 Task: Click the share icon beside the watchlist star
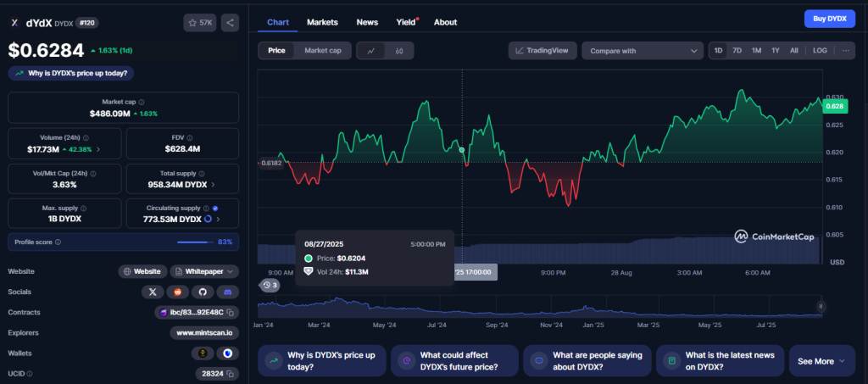tap(230, 23)
